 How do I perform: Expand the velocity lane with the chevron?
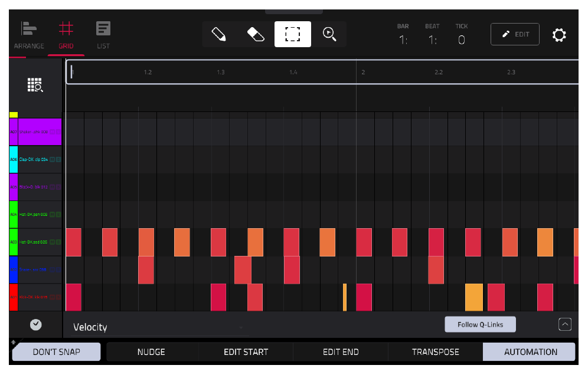tap(565, 324)
